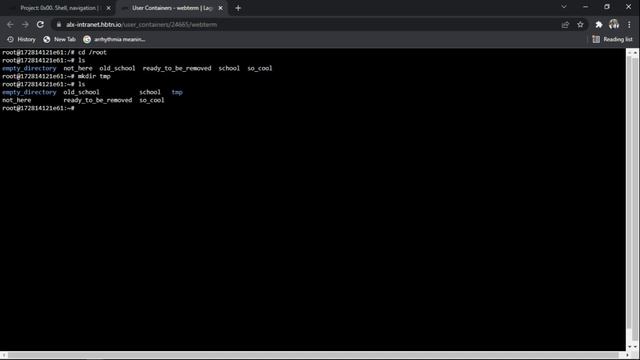640x360 pixels.
Task: View site lock information icon
Action: [x=59, y=24]
